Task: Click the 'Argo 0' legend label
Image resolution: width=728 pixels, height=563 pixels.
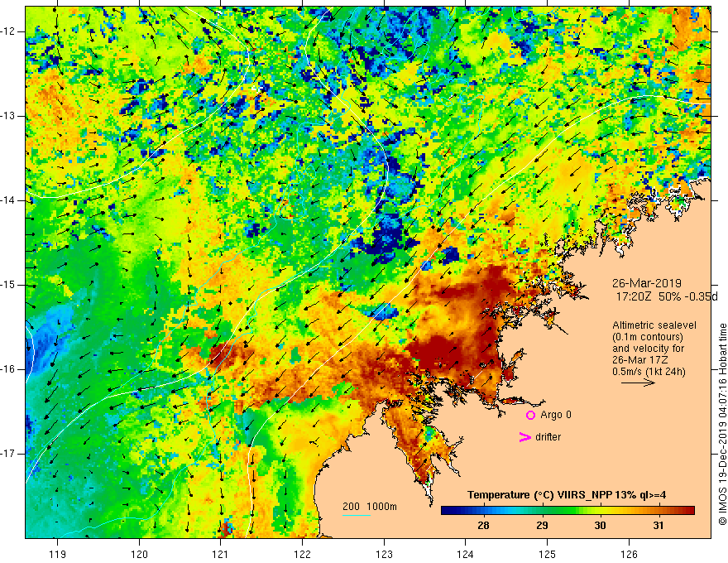Action: coord(556,415)
